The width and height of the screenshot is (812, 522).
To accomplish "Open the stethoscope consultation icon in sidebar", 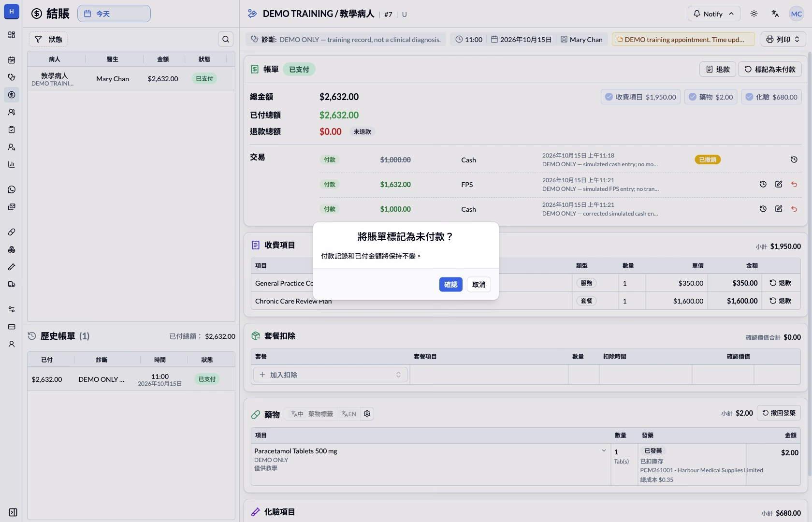I will [x=12, y=77].
